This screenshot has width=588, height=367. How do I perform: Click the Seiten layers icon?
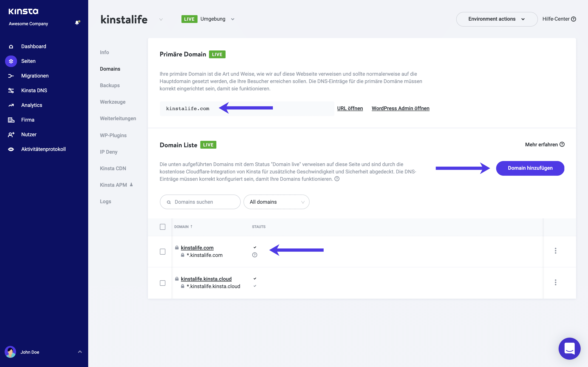[x=11, y=61]
